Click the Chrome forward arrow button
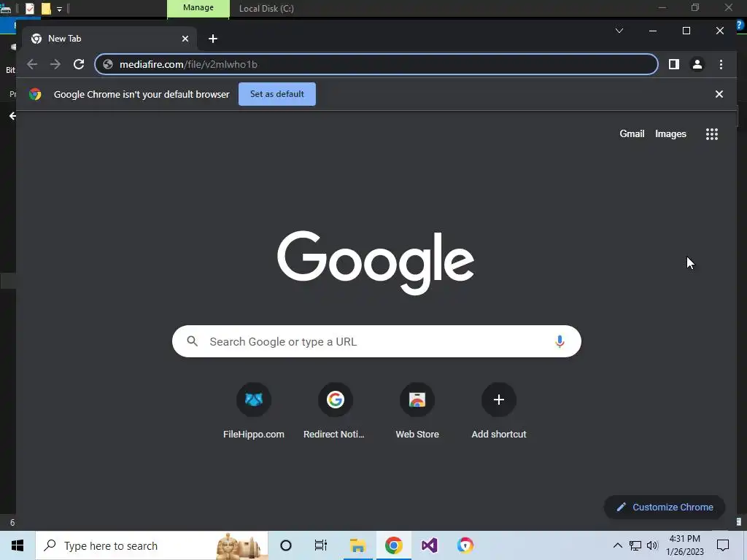The image size is (747, 560). (55, 64)
